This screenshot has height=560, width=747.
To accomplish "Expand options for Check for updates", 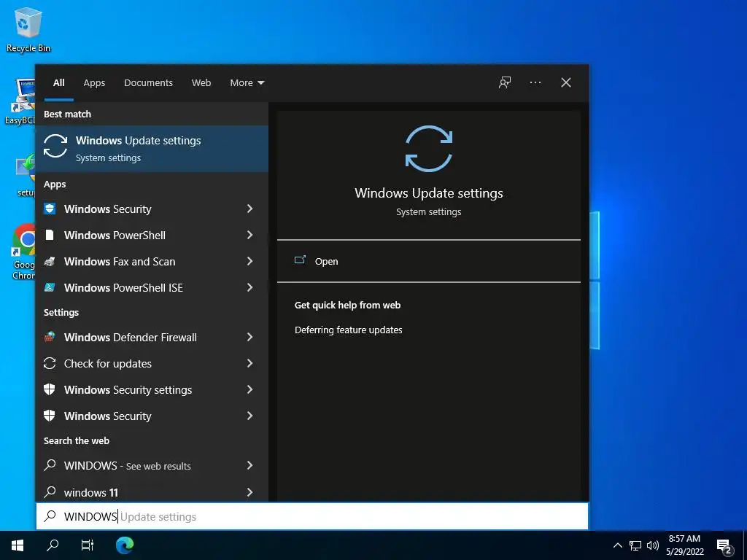I will [x=249, y=363].
